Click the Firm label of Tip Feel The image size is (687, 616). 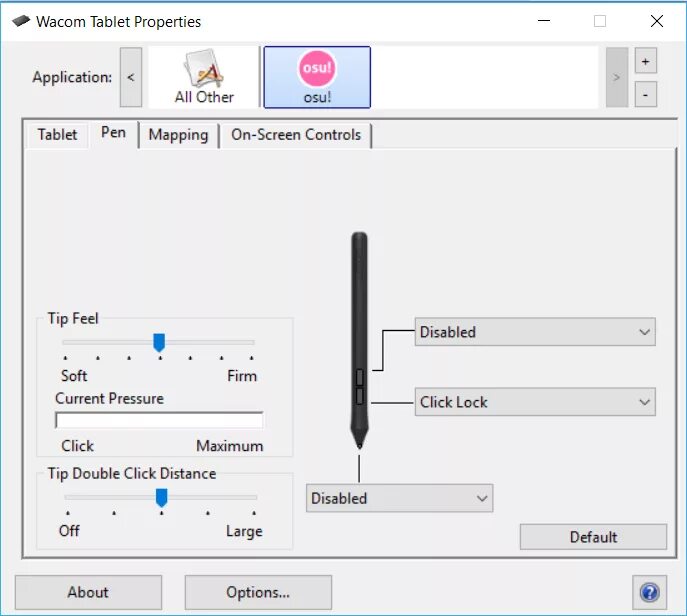tap(242, 376)
